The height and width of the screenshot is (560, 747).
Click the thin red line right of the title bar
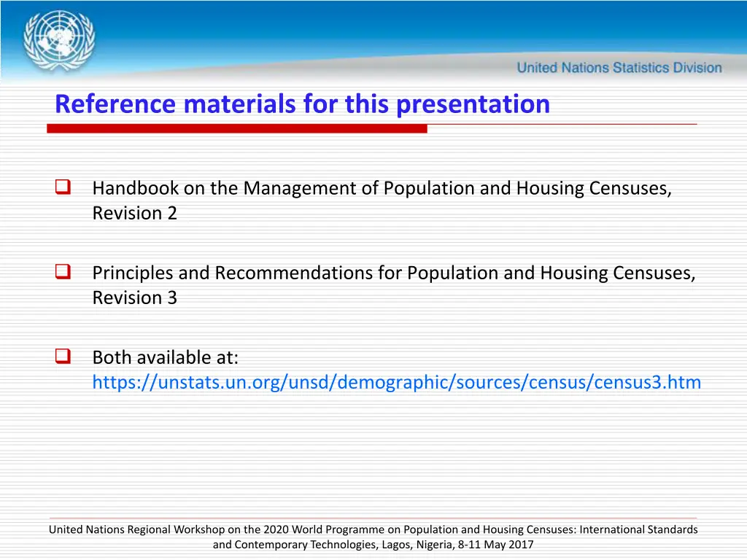tap(562, 125)
